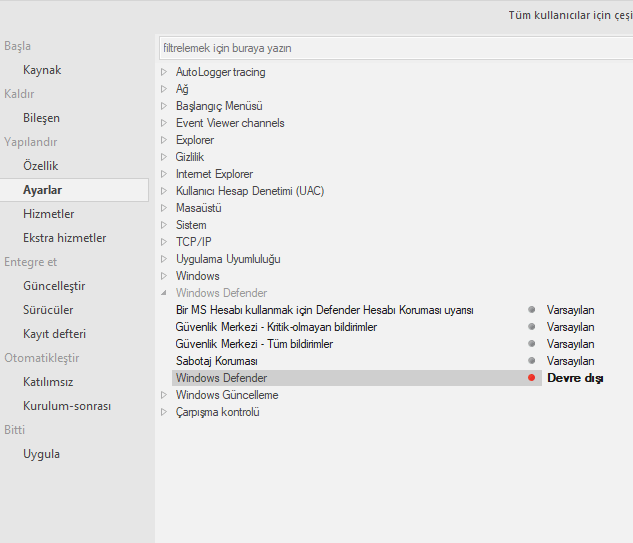Collapse the Windows Defender group arrow
Screen dimensions: 633x543
click(x=164, y=293)
